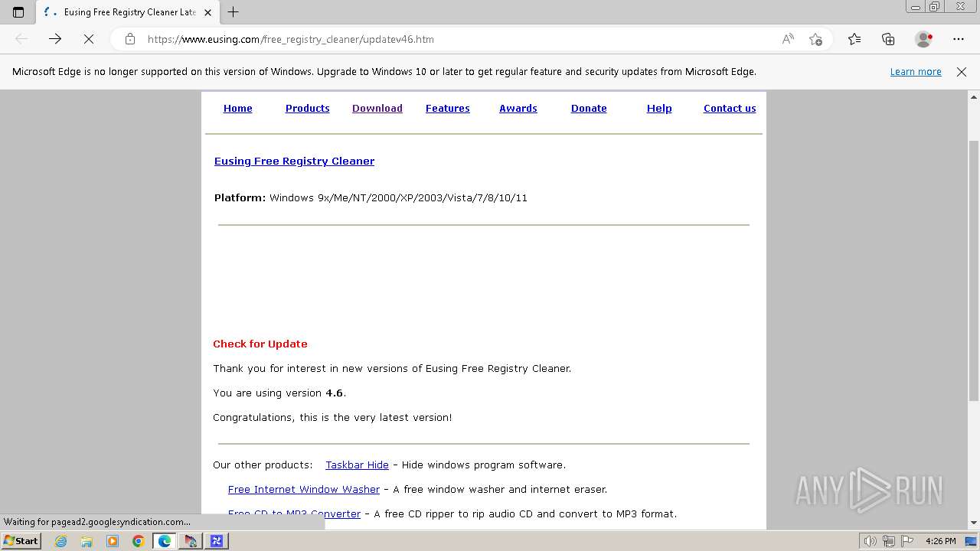This screenshot has height=551, width=980.
Task: Open the profile avatar menu
Action: pyautogui.click(x=923, y=39)
